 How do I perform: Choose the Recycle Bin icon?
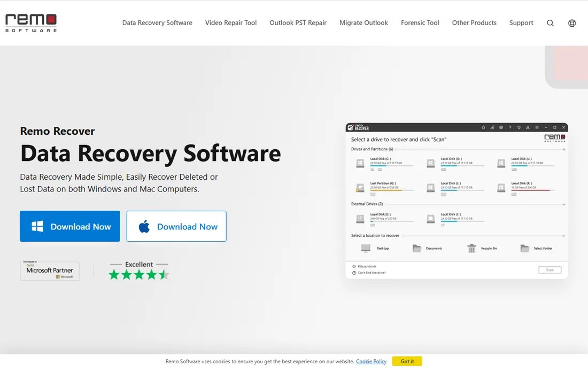point(472,248)
